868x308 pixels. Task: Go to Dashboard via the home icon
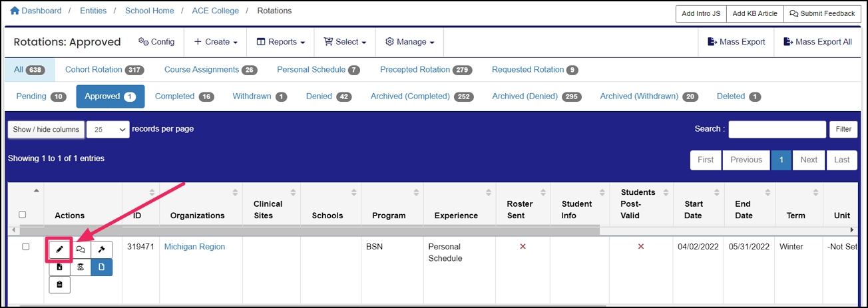[15, 11]
